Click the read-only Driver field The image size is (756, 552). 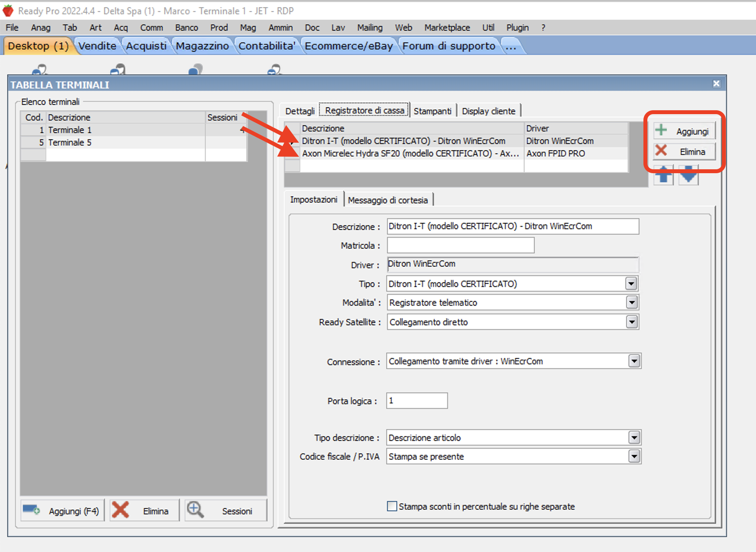[x=513, y=264]
